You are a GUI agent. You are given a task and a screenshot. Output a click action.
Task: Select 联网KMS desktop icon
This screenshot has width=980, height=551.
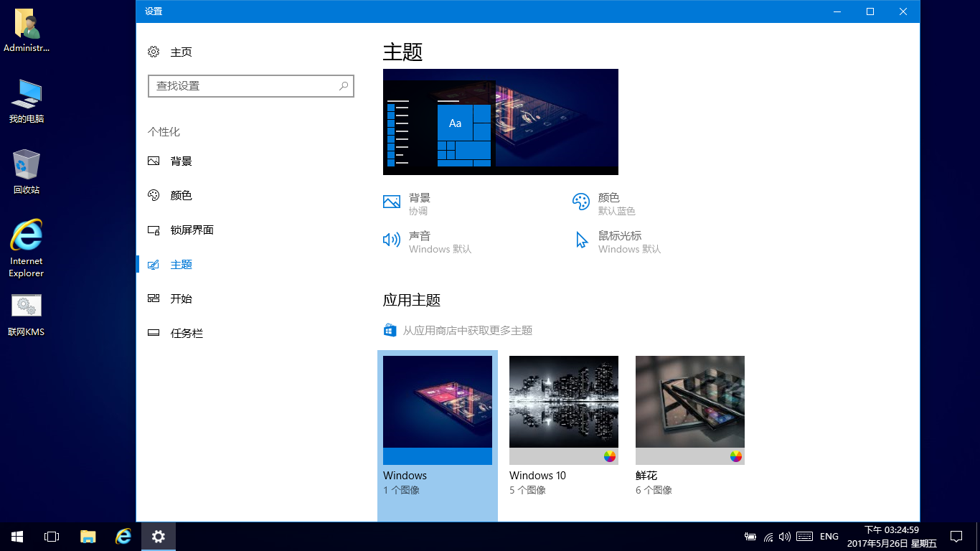click(27, 314)
